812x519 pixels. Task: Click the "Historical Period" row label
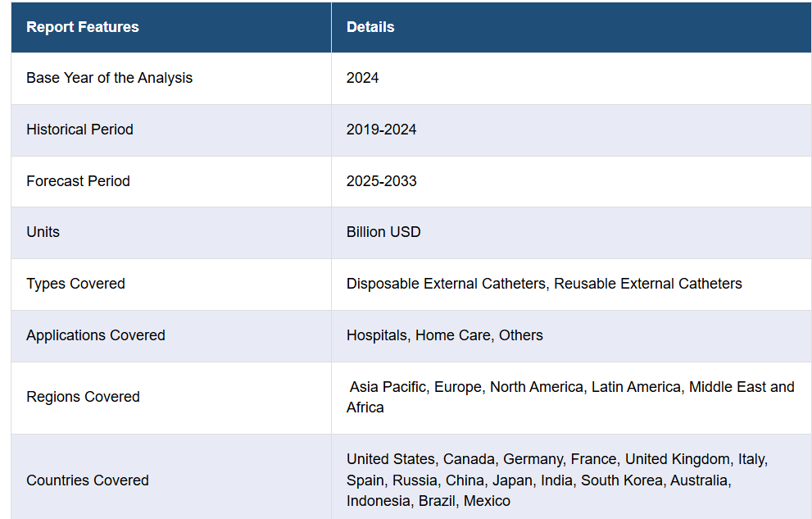point(79,130)
